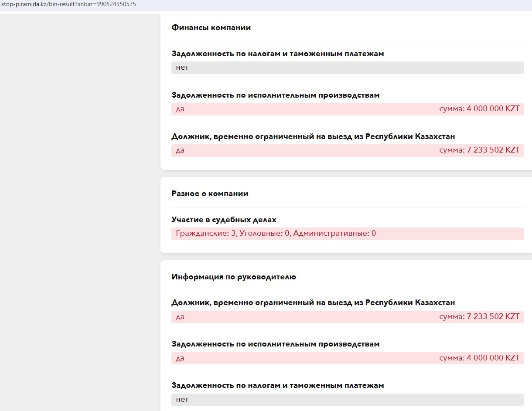Click the "Разное о компании" section heading
This screenshot has height=411, width=532.
(x=210, y=194)
